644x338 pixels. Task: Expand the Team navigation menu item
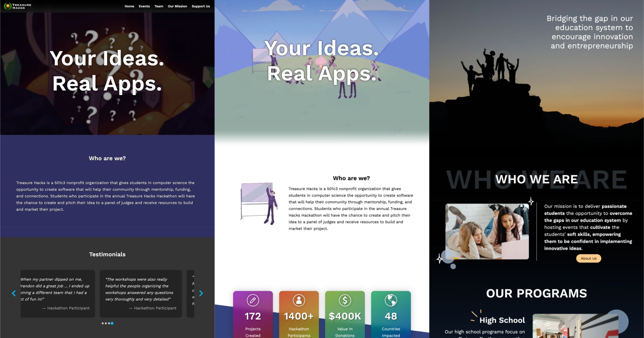[158, 6]
